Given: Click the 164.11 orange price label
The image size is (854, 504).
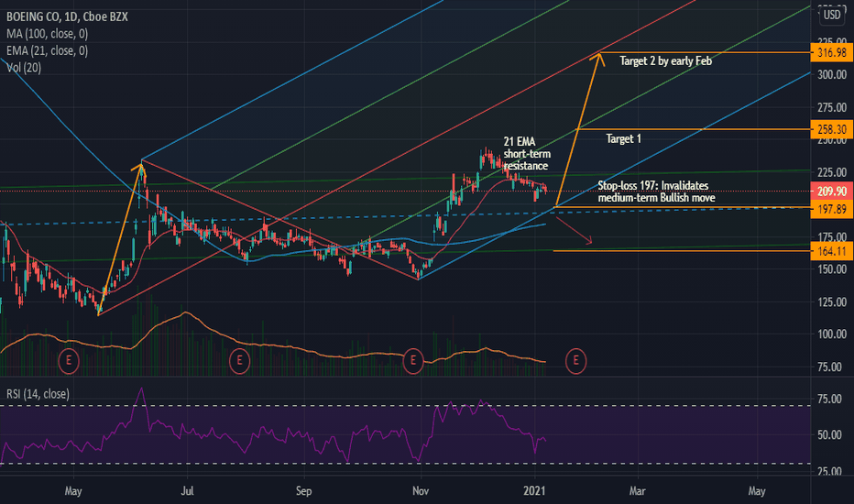Looking at the screenshot, I should tap(832, 251).
